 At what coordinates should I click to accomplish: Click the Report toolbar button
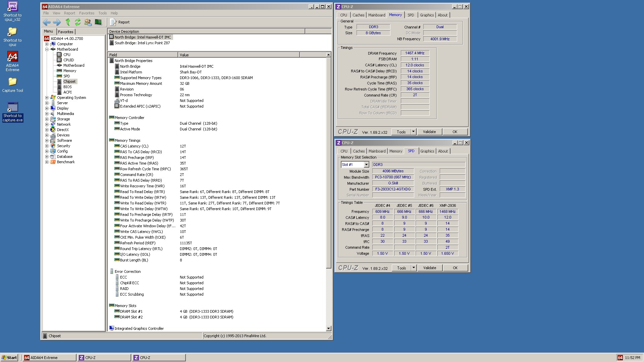click(x=120, y=22)
